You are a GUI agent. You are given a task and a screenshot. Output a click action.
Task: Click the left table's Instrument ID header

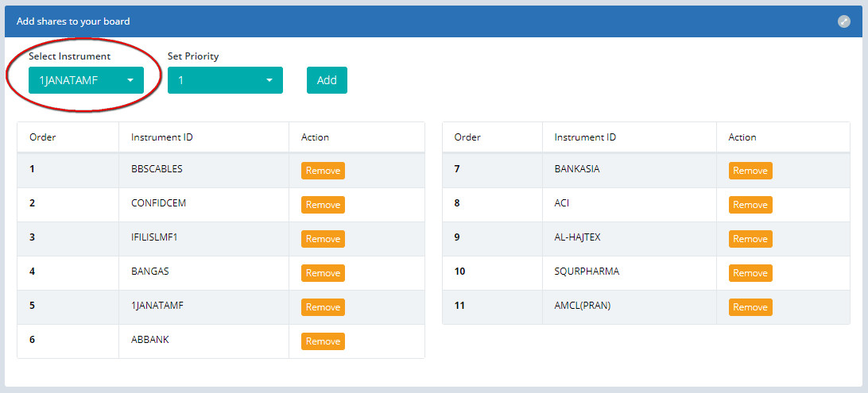click(x=162, y=137)
